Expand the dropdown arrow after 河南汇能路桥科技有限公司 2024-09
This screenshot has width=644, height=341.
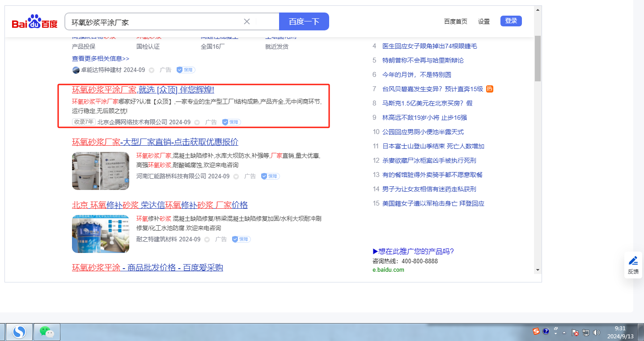(x=236, y=177)
